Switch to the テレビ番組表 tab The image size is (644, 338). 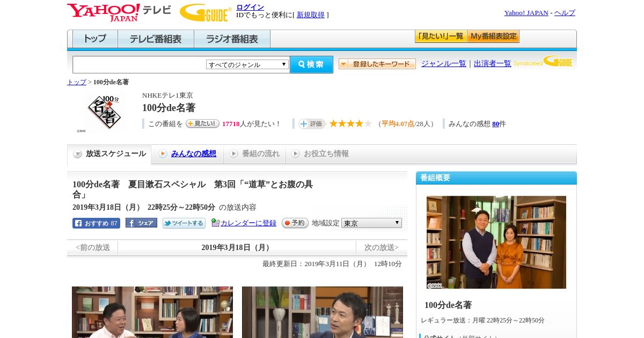point(156,39)
